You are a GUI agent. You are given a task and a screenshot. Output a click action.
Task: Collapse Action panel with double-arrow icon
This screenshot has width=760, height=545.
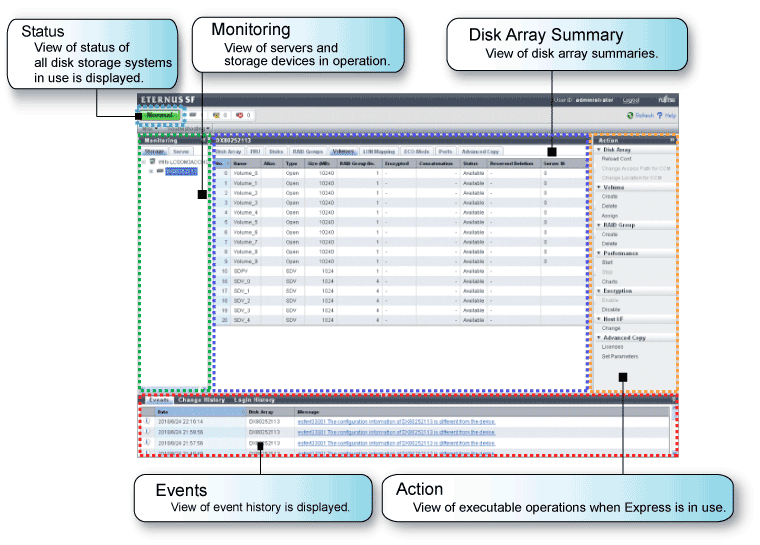tap(672, 140)
